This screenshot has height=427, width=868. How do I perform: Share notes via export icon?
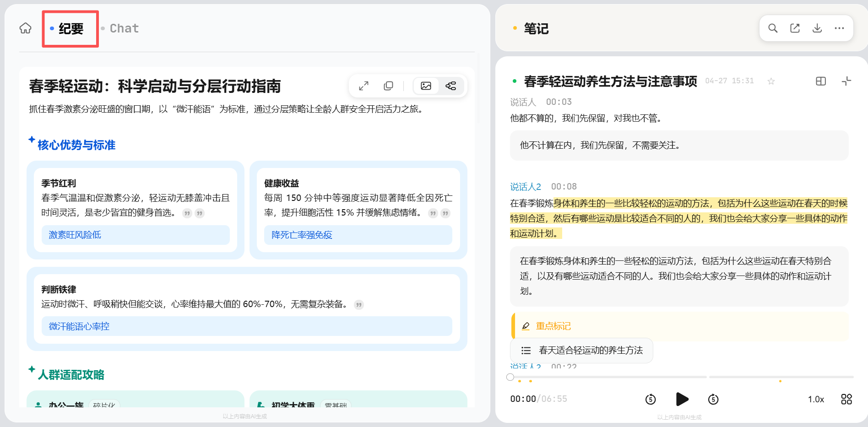coord(795,28)
